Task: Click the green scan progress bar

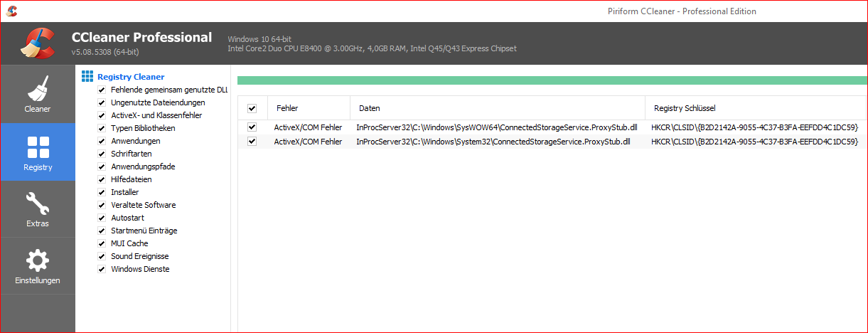Action: tap(552, 80)
